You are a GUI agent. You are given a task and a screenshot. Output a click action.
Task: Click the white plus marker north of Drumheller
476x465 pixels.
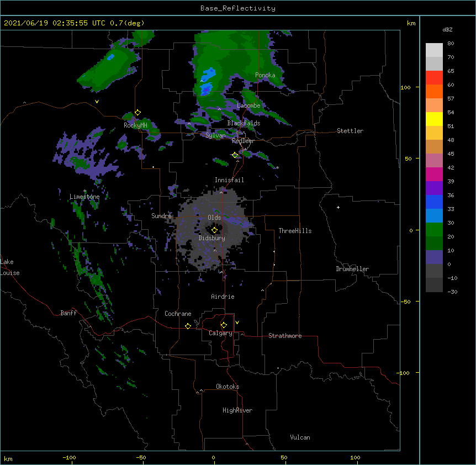tap(338, 207)
